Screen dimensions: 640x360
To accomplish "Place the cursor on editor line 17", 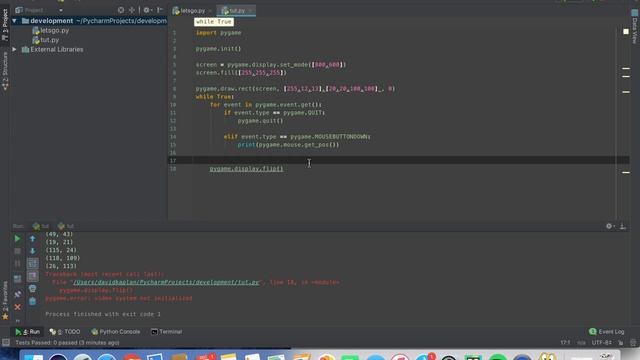I will click(398, 160).
